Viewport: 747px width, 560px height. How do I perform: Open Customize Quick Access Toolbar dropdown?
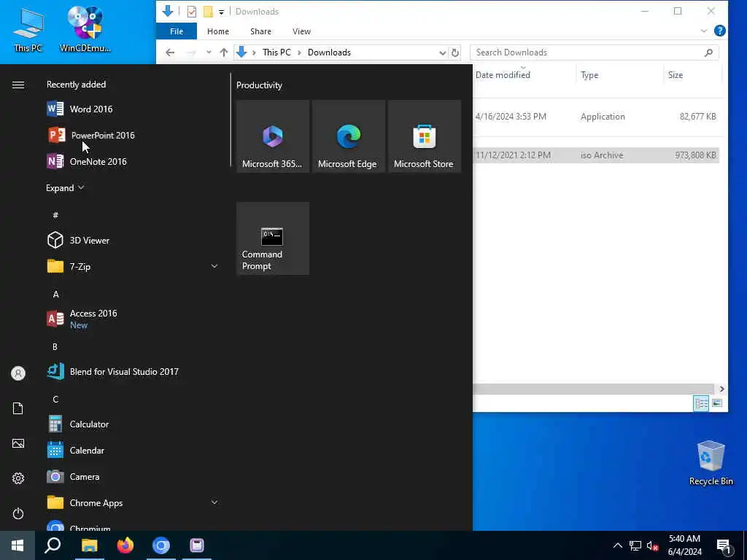[x=221, y=12]
